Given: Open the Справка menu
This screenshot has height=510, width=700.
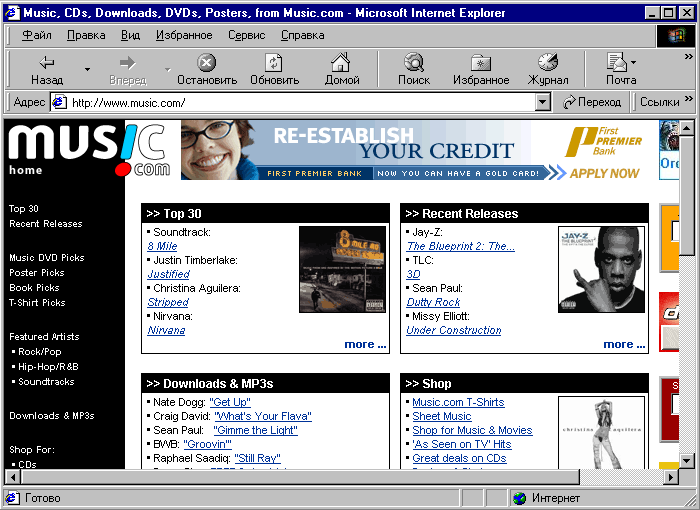Looking at the screenshot, I should (303, 35).
